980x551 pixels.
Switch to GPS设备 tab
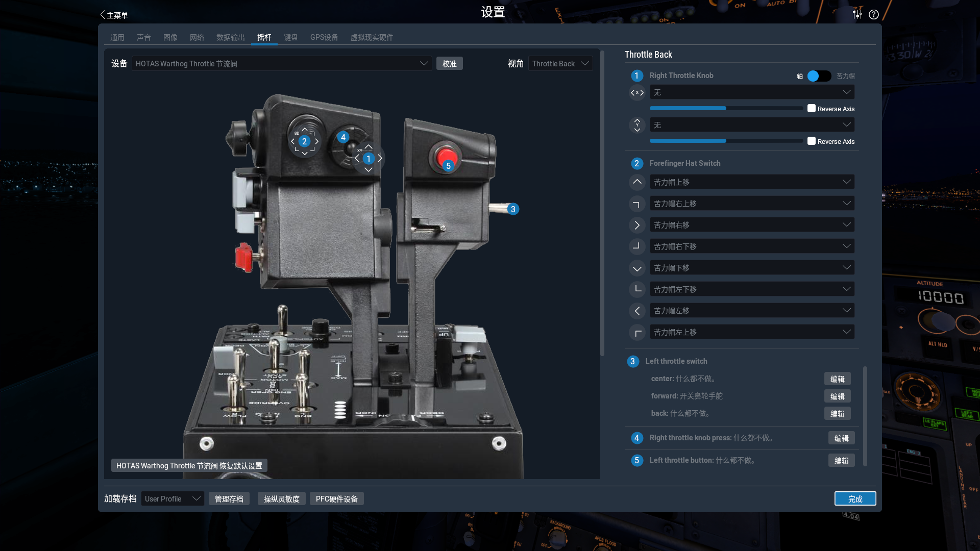(324, 37)
